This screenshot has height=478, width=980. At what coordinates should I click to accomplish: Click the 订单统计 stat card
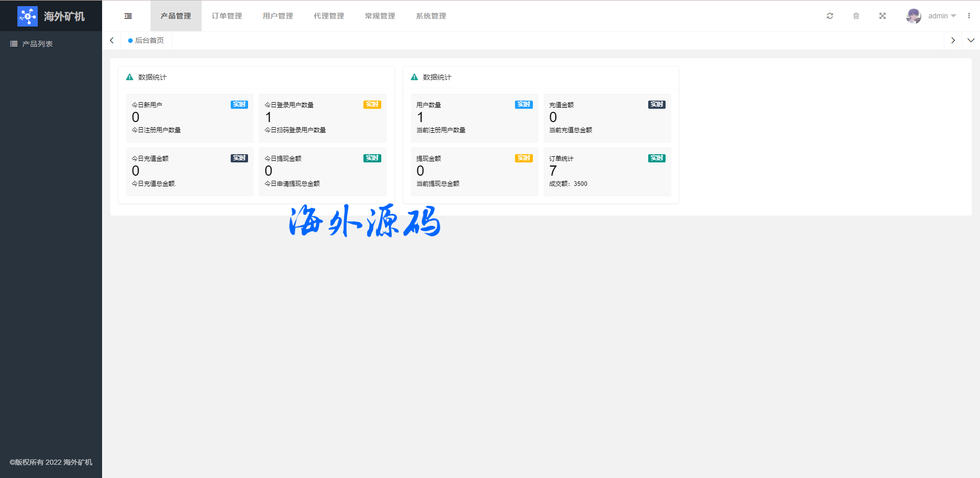[x=607, y=171]
